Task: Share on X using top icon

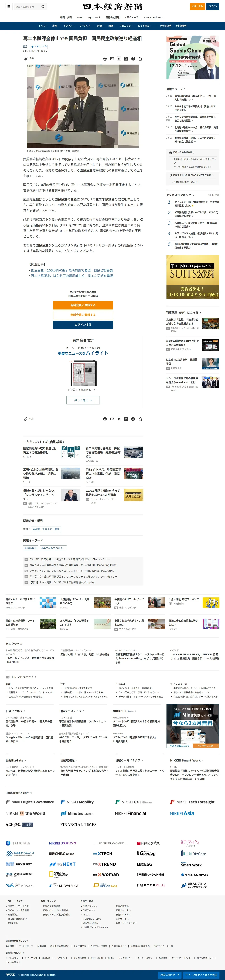Action: click(126, 59)
